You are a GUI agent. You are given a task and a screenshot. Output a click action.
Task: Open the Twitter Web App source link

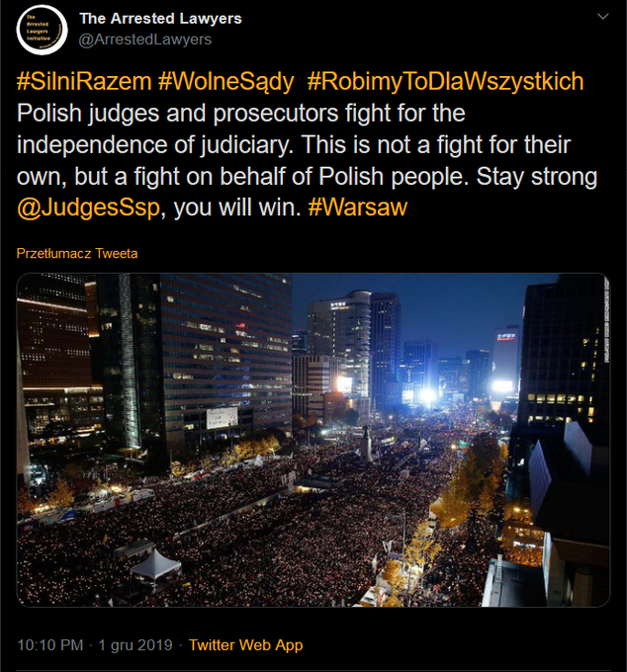[246, 645]
